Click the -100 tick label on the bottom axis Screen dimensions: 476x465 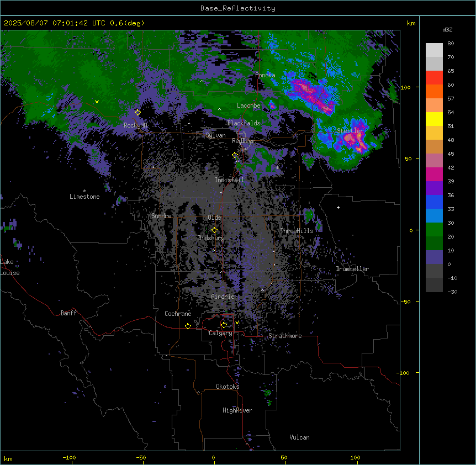(x=69, y=457)
